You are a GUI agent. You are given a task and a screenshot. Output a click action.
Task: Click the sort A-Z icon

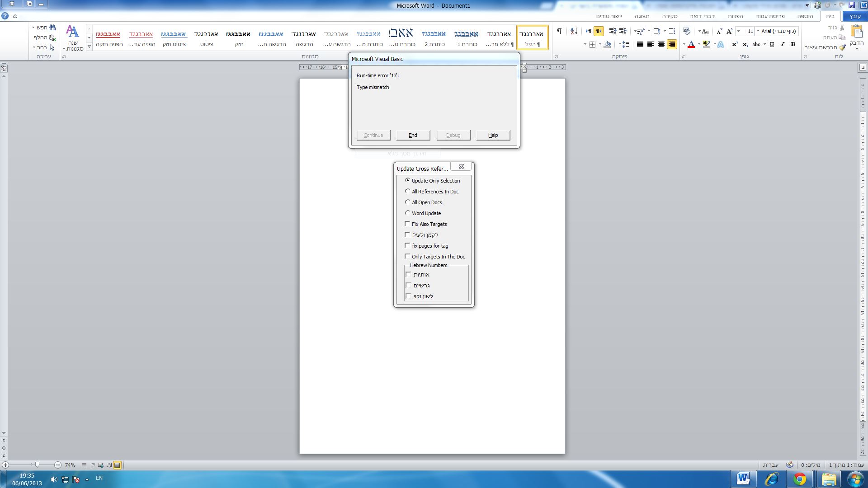(574, 31)
